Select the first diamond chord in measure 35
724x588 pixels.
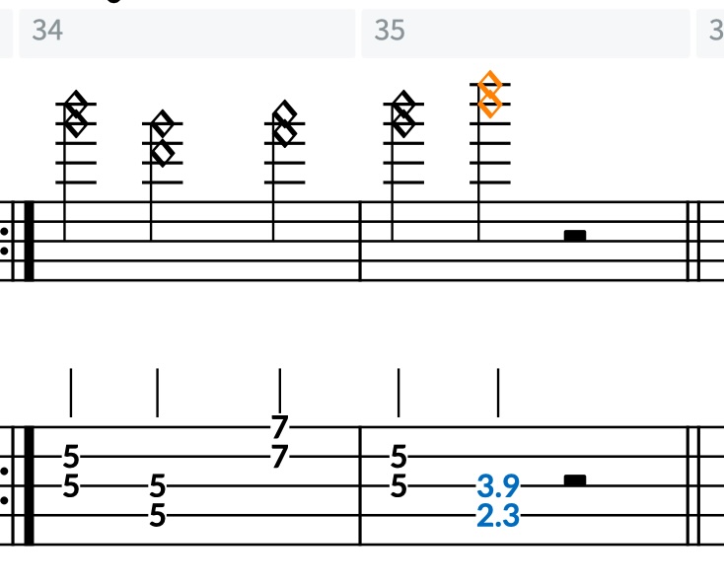click(403, 114)
